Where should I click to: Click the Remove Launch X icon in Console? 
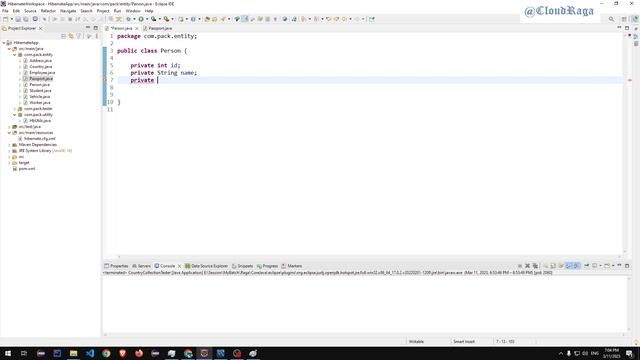pos(527,266)
